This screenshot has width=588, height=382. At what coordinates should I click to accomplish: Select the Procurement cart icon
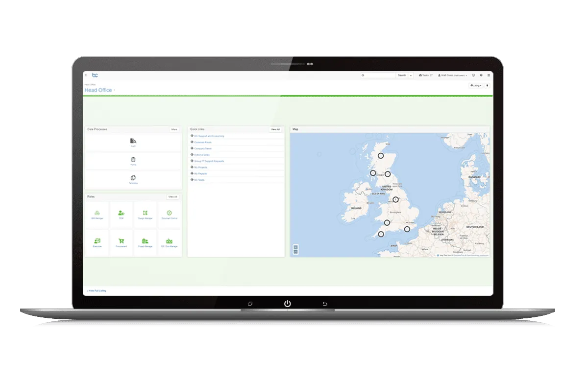click(x=121, y=241)
